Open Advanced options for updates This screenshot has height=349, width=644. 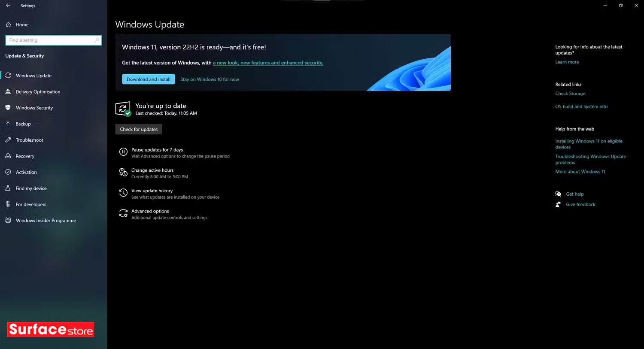(150, 211)
